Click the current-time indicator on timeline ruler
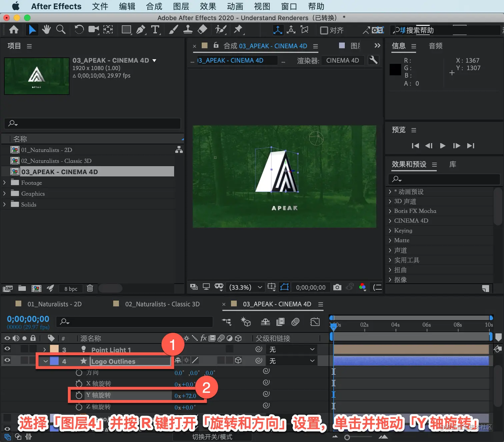 [333, 326]
